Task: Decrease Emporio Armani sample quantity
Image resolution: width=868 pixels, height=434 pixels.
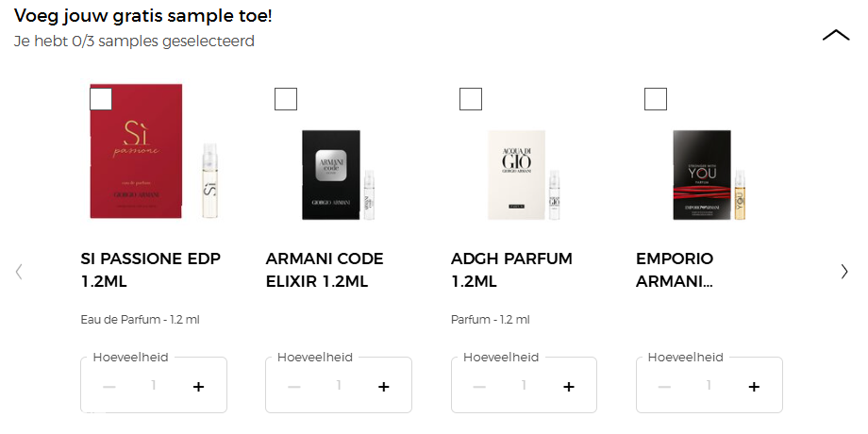Action: [664, 387]
